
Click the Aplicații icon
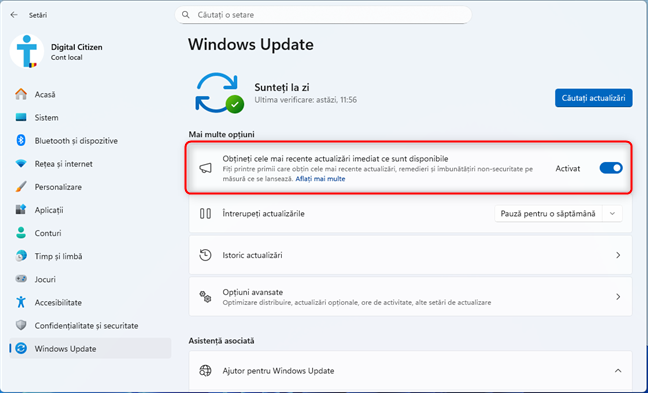pos(21,210)
